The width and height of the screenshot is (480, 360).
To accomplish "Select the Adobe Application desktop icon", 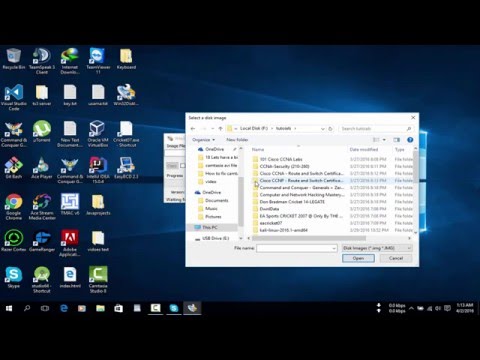I will (70, 243).
